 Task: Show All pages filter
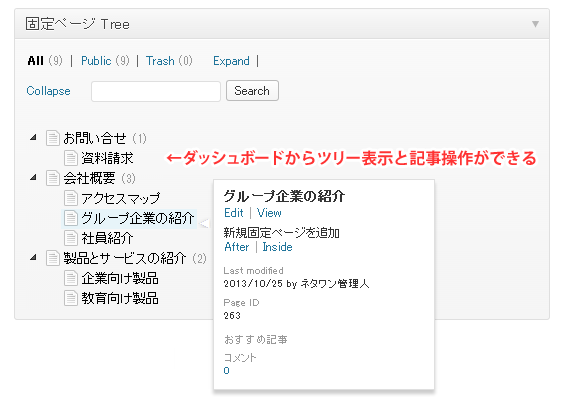point(35,61)
